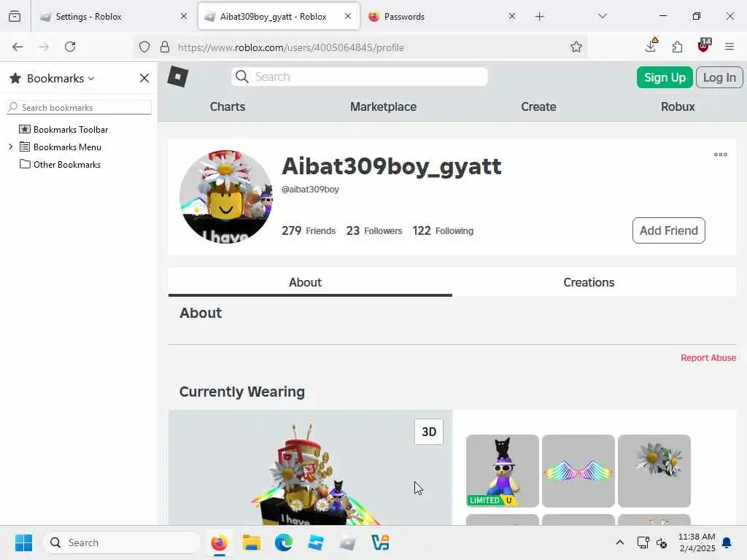
Task: Open the daisy flowers item thumbnail
Action: point(654,471)
